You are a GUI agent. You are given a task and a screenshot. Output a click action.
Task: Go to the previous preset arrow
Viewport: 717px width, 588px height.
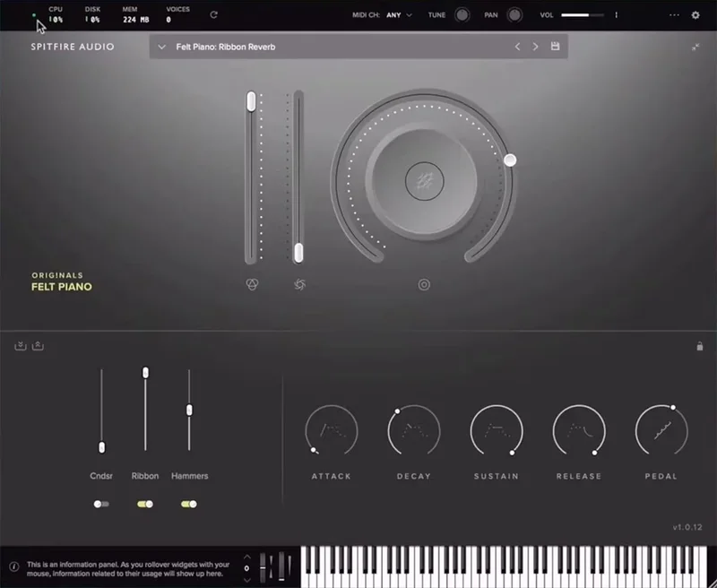click(517, 47)
